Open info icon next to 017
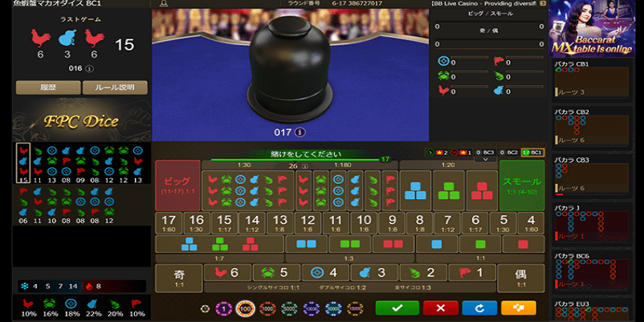The image size is (644, 322). (x=301, y=132)
